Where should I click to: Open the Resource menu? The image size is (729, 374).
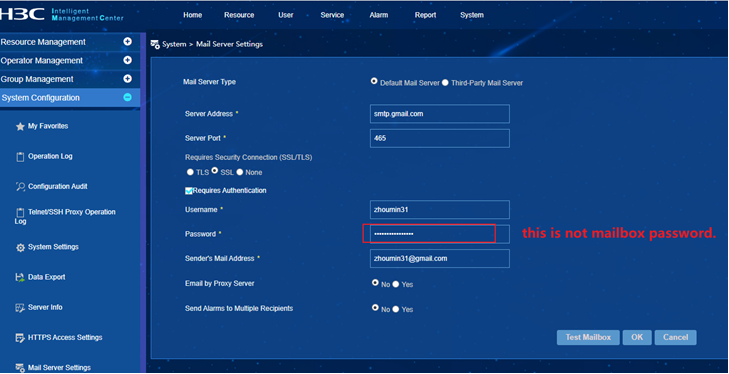[239, 15]
